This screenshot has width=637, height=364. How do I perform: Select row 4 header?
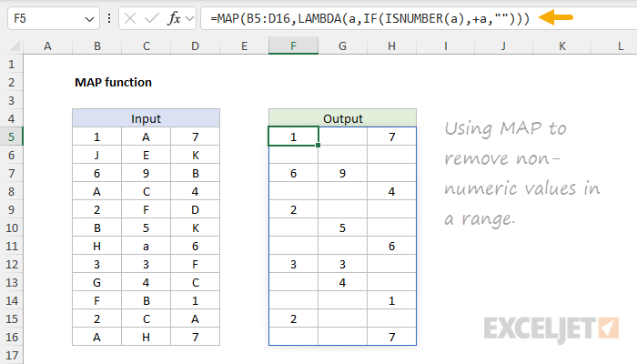click(11, 118)
